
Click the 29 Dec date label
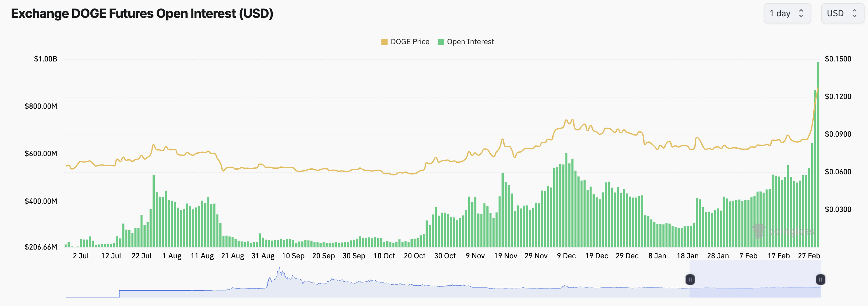pos(627,256)
